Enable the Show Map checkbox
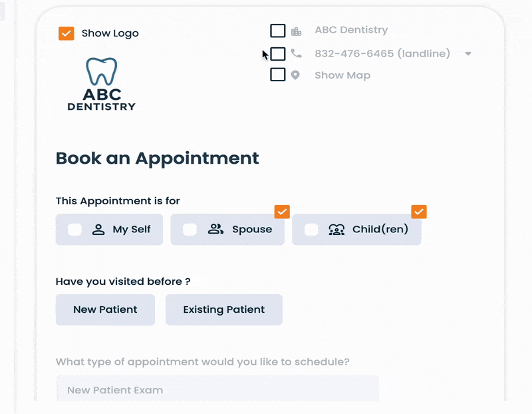Screen dimensions: 532x414 coord(278,75)
